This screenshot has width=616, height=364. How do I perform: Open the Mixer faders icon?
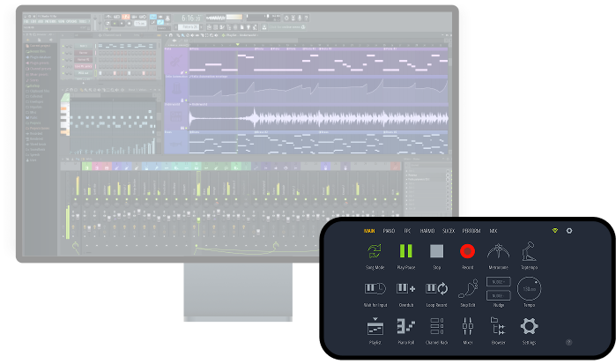pyautogui.click(x=467, y=326)
